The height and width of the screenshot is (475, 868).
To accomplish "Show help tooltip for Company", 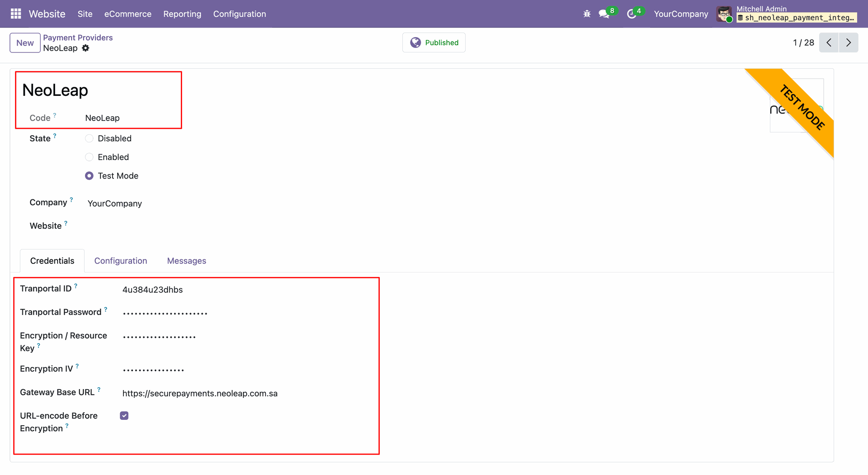I will pos(71,199).
